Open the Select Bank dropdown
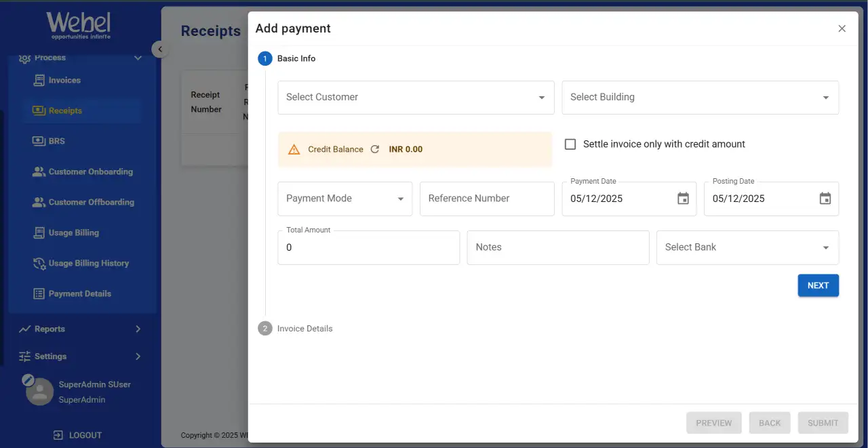Image resolution: width=868 pixels, height=448 pixels. (747, 247)
